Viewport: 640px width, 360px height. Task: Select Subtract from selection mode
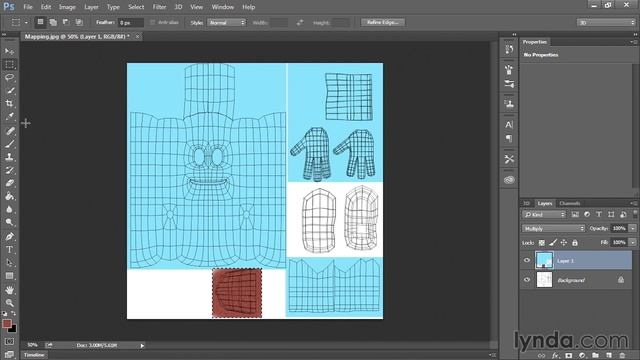point(66,22)
